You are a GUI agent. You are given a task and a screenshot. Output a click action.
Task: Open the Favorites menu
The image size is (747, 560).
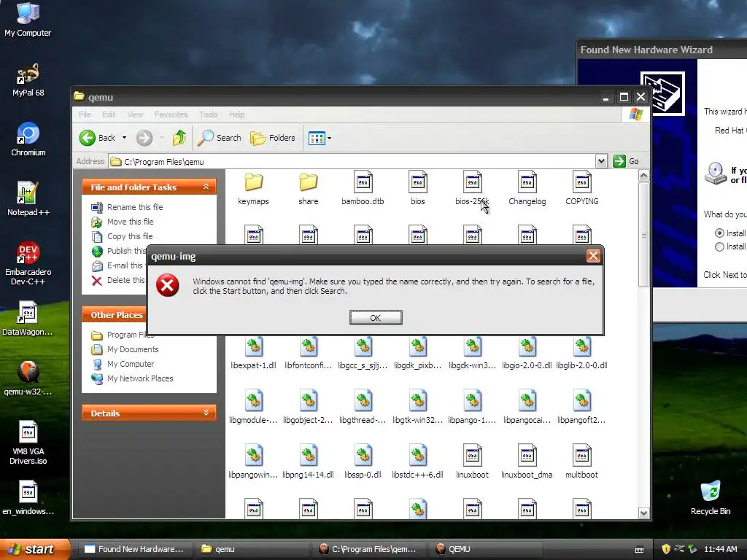point(171,114)
